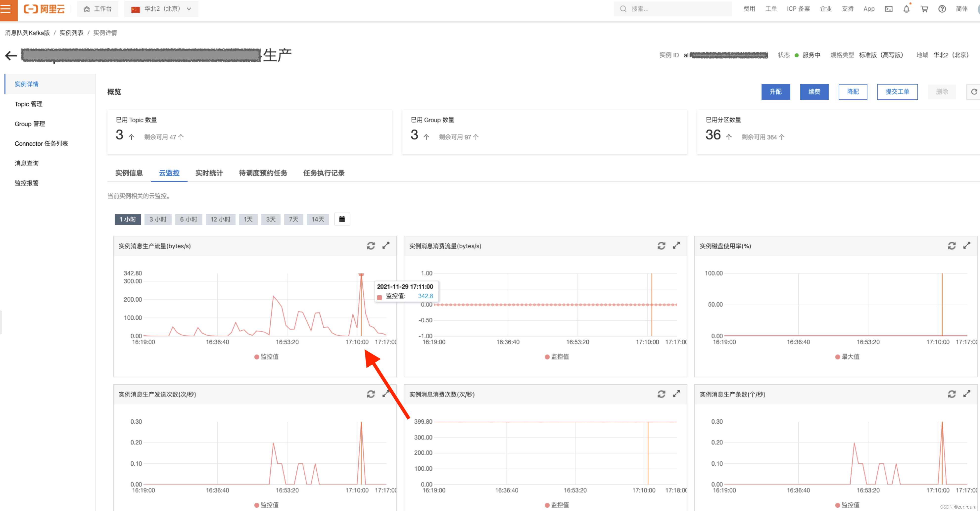
Task: Open the notification bell in header
Action: point(906,9)
